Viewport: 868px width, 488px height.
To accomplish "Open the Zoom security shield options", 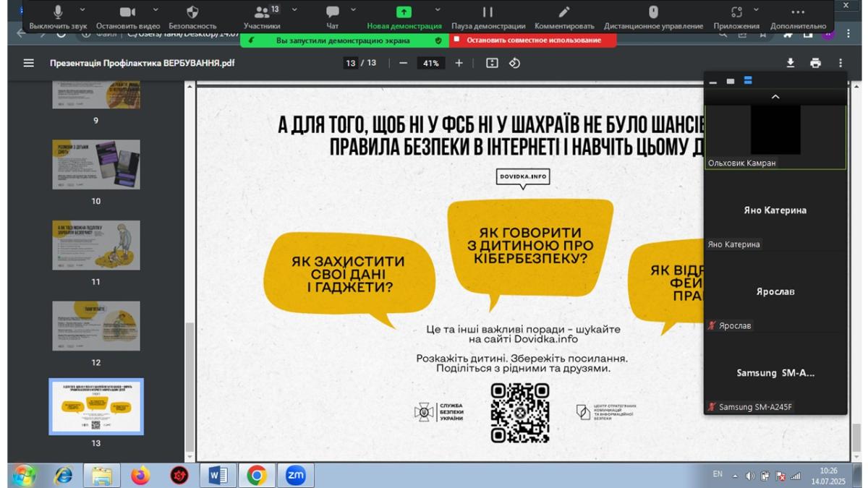I will click(x=192, y=12).
